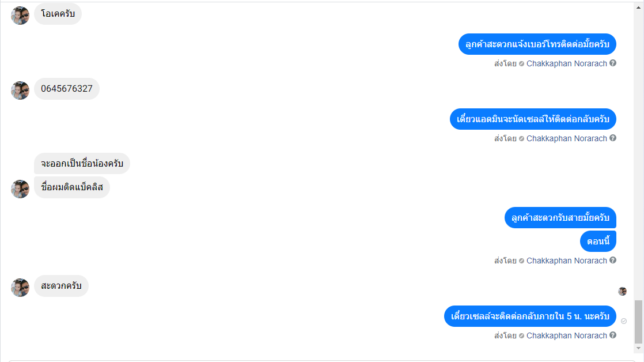Screen dimensions: 644x362
Task: Open Chakkaphan Norarach link under ตอนนี้ message
Action: click(566, 261)
